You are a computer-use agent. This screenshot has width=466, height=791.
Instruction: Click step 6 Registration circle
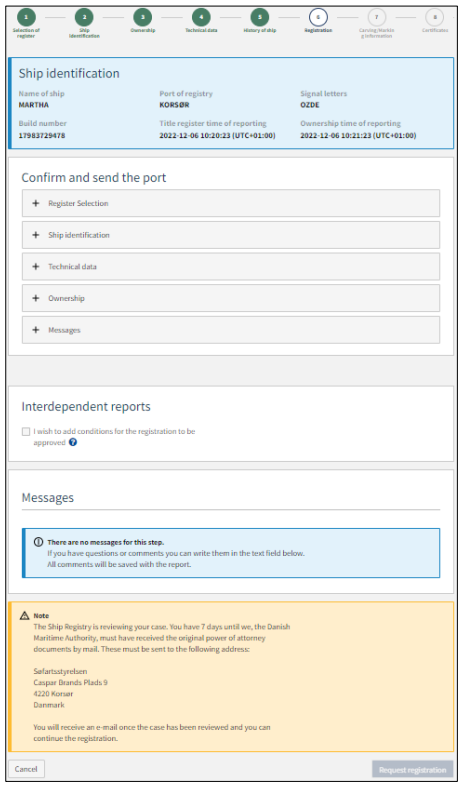(318, 17)
